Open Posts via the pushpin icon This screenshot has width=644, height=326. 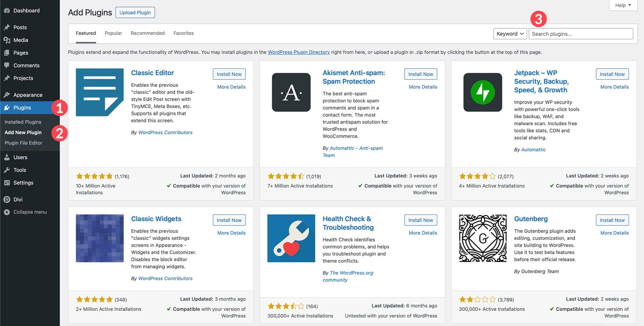coord(7,27)
